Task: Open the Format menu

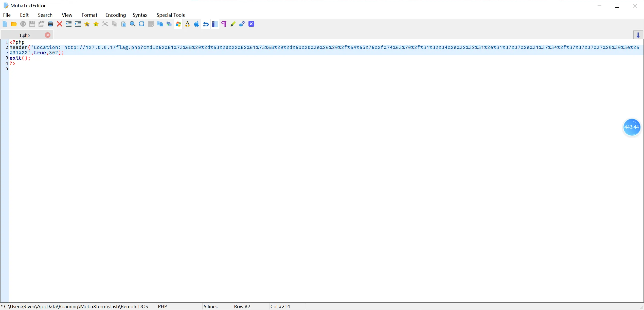Action: point(89,15)
